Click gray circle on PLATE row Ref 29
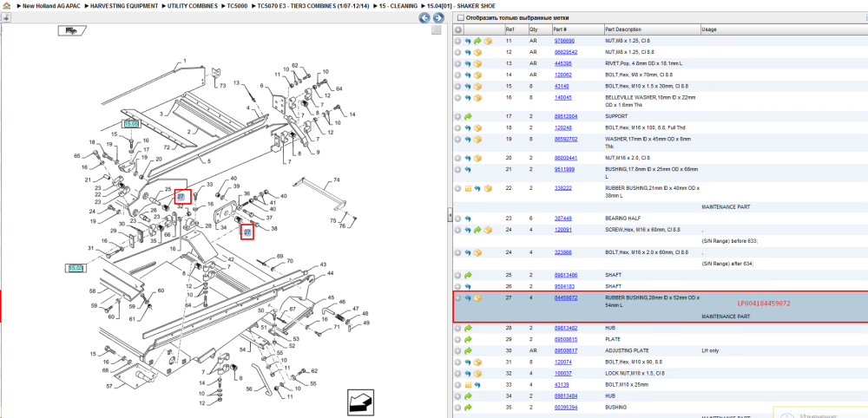This screenshot has width=868, height=418. coord(457,339)
